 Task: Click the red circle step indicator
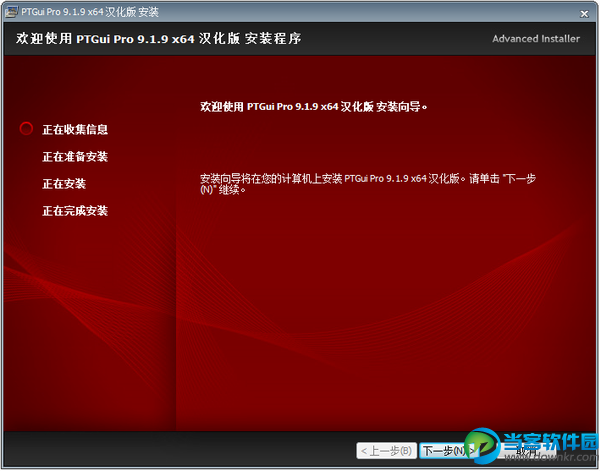26,129
